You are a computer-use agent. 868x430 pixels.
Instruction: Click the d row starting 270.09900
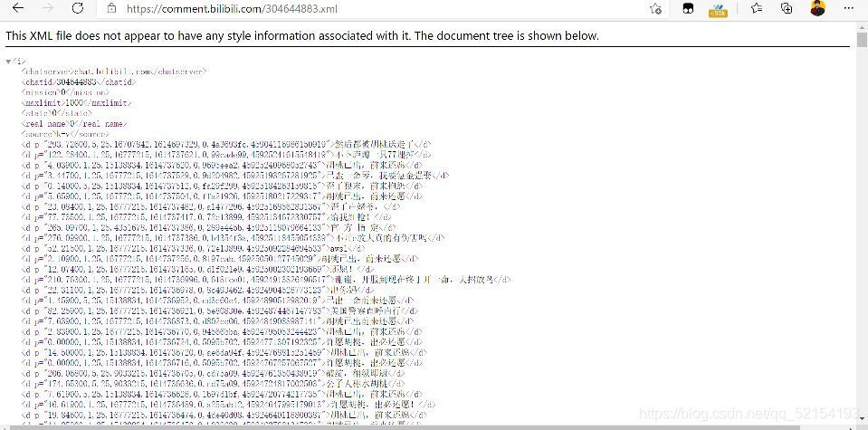[x=233, y=238]
